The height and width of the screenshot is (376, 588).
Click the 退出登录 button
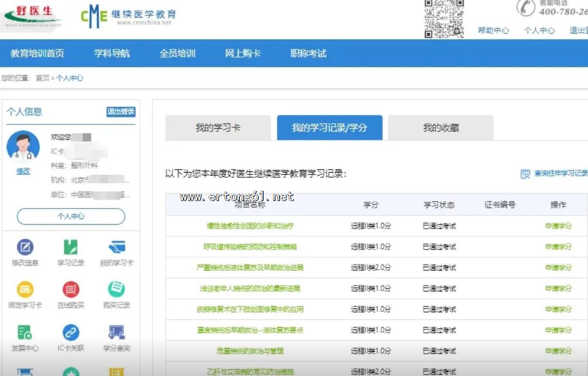tap(121, 112)
